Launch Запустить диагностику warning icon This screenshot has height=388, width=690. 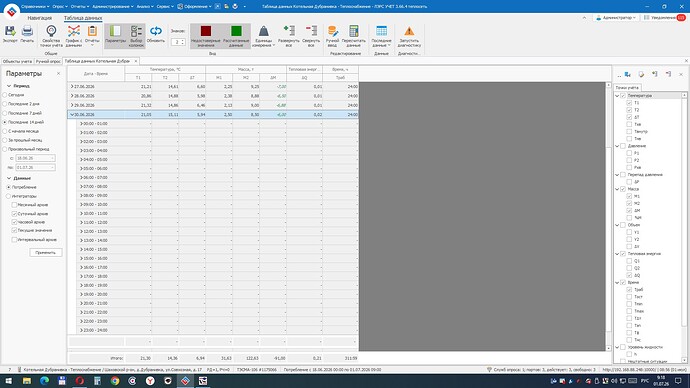coord(409,31)
